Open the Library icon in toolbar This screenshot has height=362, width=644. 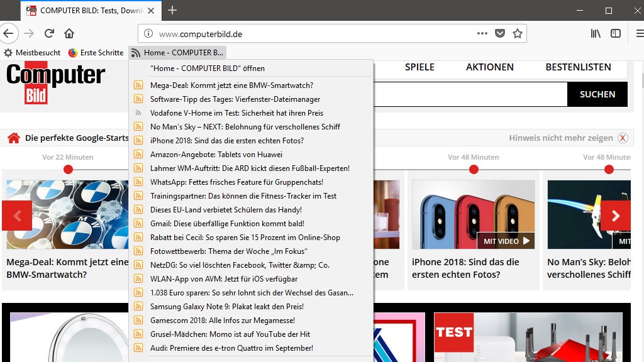coord(595,33)
